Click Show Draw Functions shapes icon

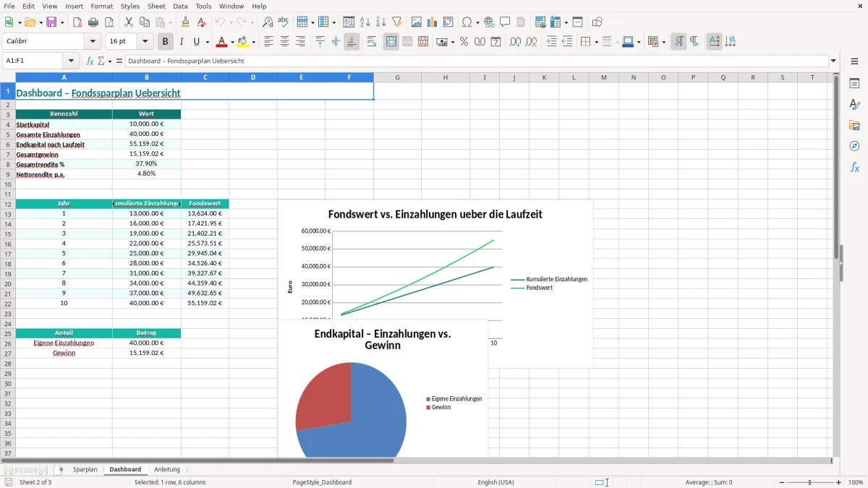coord(597,22)
